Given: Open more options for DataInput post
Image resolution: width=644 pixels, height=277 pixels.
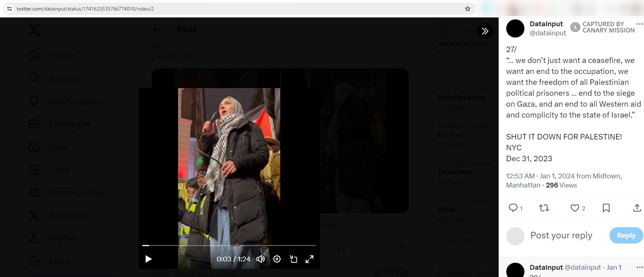Looking at the screenshot, I should tap(640, 24).
